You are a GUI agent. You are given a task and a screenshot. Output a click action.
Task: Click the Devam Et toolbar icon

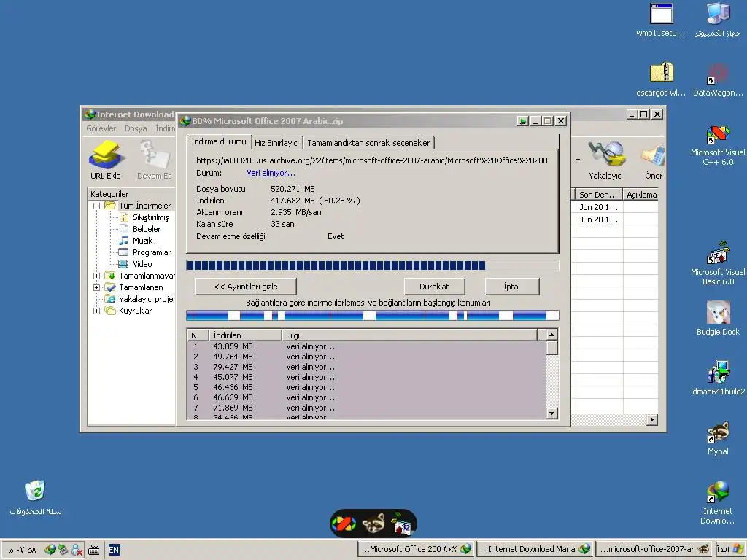point(154,156)
